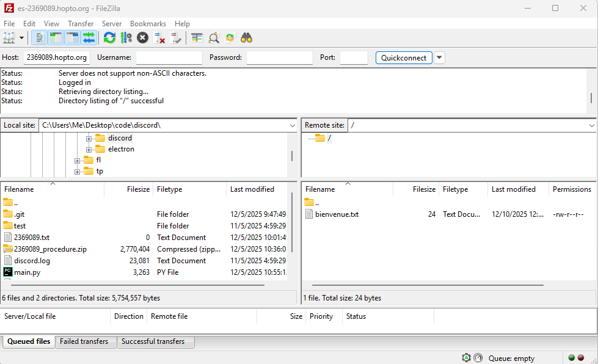Click the Username input field
This screenshot has width=598, height=364.
pos(169,57)
